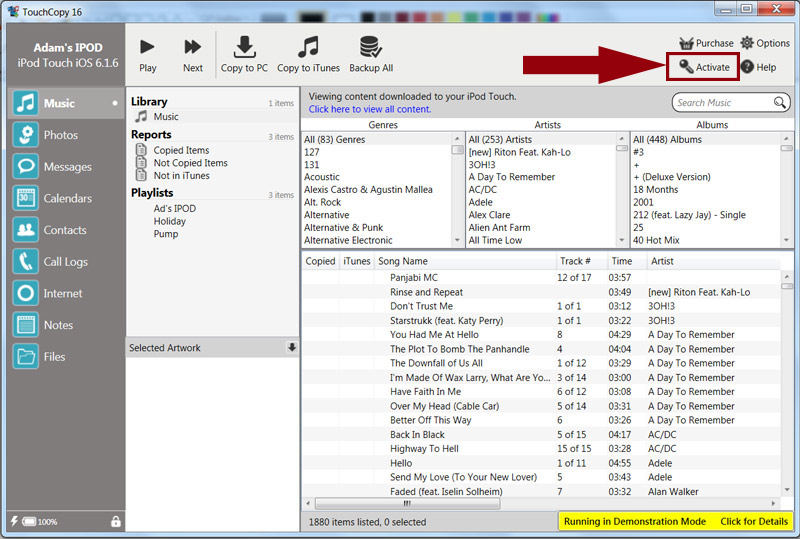Click the lock icon at bottom left
The height and width of the screenshot is (539, 800).
(x=116, y=521)
